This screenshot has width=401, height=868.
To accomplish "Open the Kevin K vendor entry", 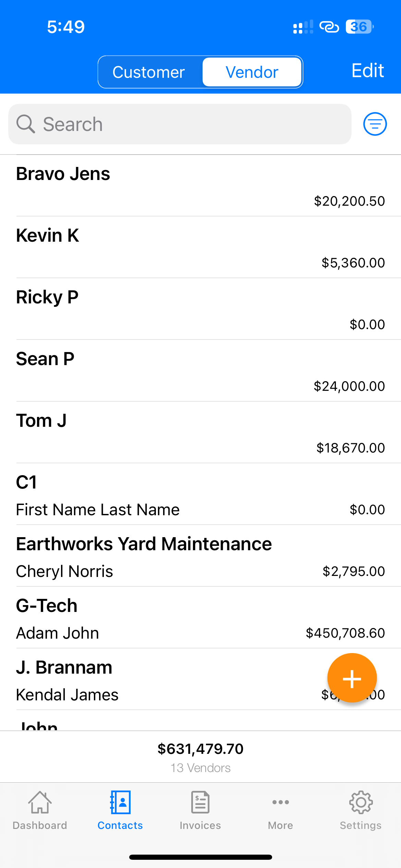I will pyautogui.click(x=200, y=247).
